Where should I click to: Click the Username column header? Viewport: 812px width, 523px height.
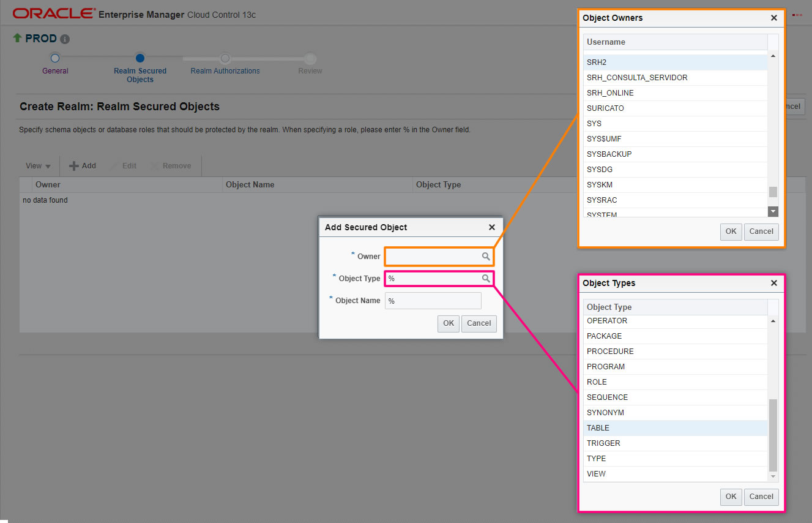(676, 42)
